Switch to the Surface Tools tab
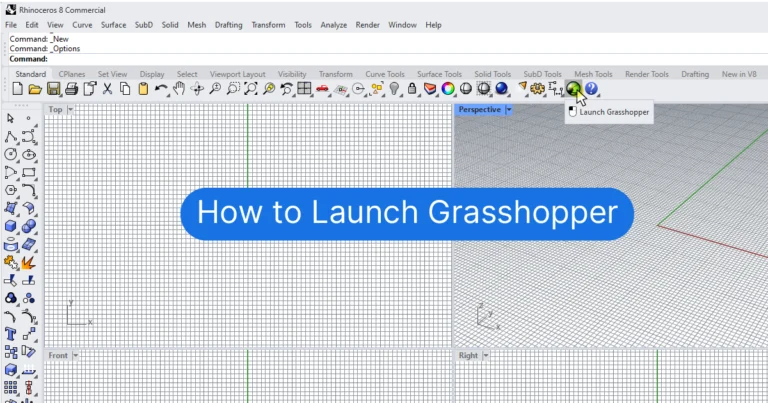This screenshot has width=768, height=403. click(x=439, y=74)
